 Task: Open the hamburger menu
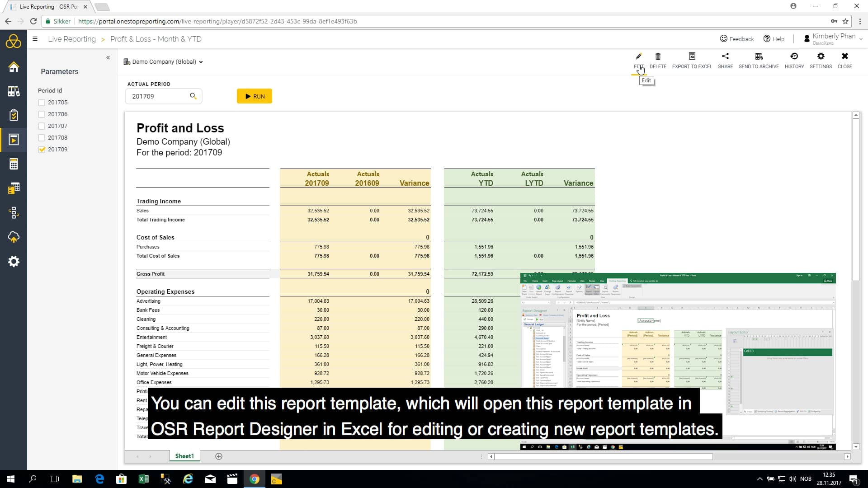(35, 39)
